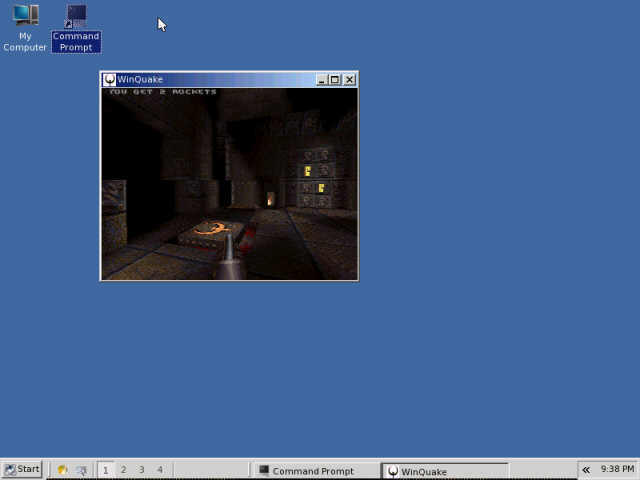Click the rocket ammo box in game
The height and width of the screenshot is (480, 640).
(x=211, y=230)
